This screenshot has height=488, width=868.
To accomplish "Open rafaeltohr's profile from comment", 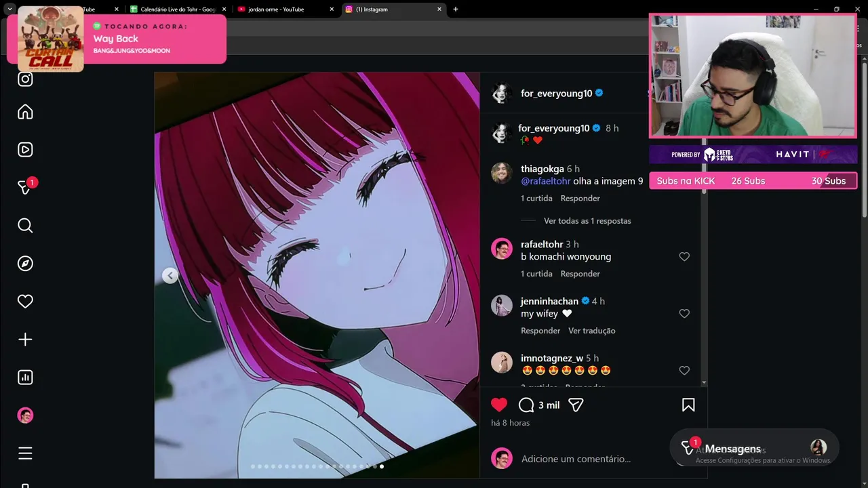I will (542, 244).
